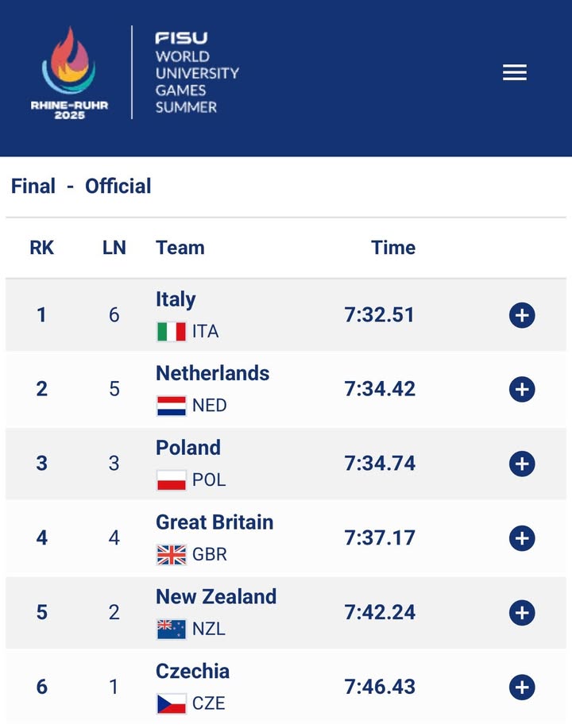
Task: Click the Netherlands flag icon
Action: point(172,406)
